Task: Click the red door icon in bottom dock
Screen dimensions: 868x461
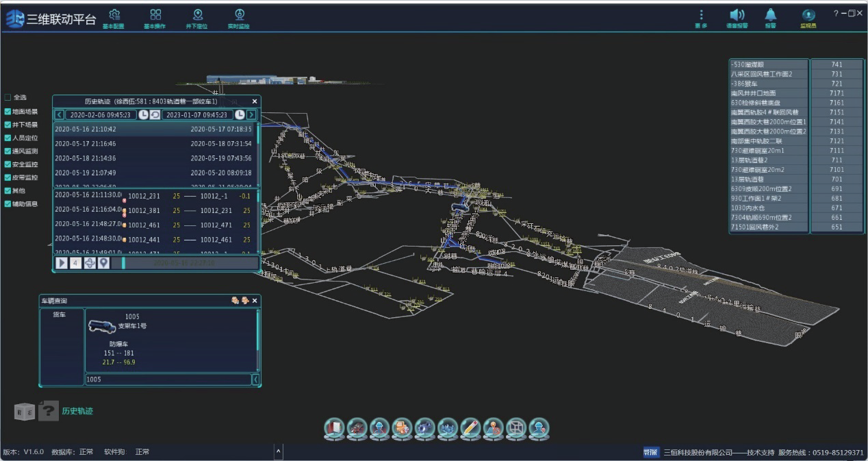Action: click(334, 428)
